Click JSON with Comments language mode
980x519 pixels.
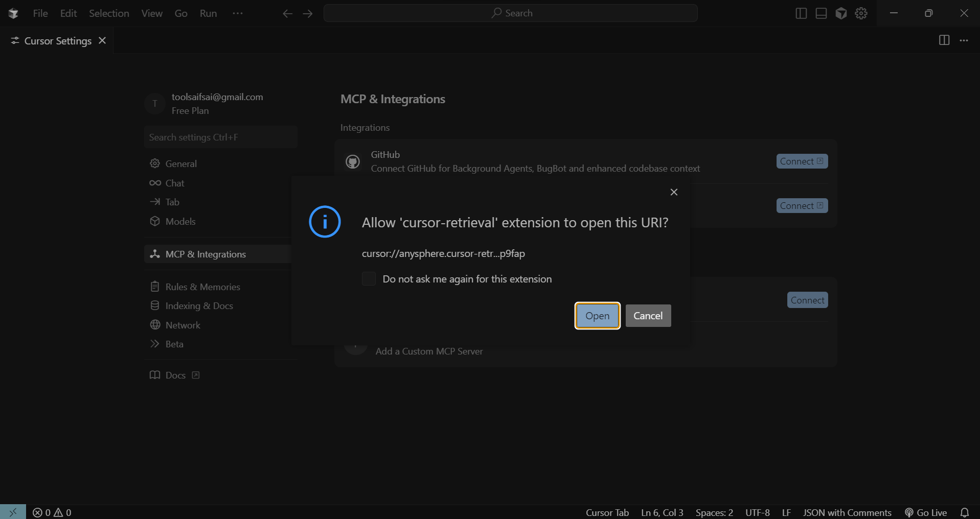[x=847, y=512]
